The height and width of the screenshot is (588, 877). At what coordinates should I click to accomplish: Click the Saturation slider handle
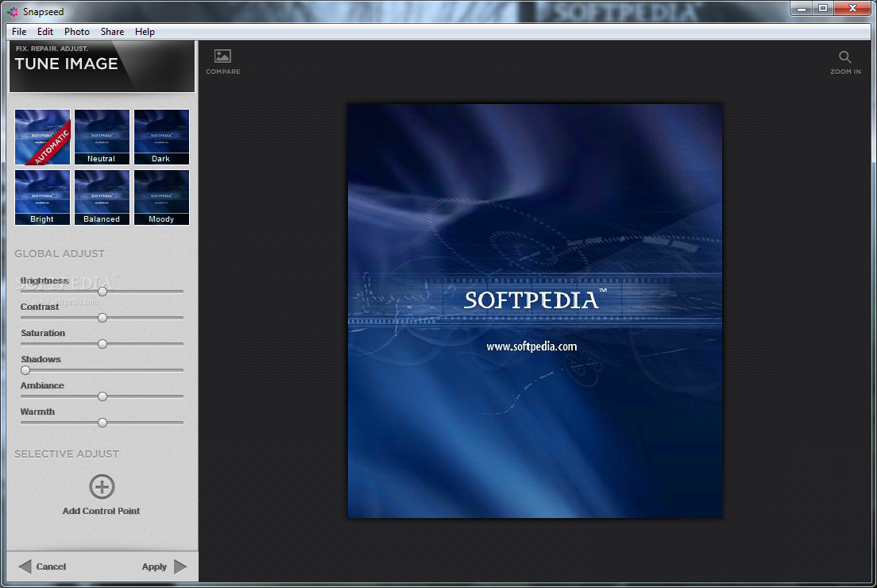(102, 344)
